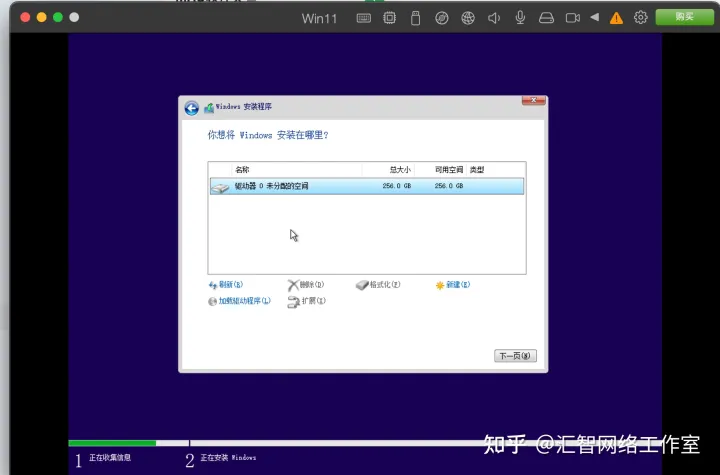The image size is (720, 475).
Task: Click the 删除(D) delete option
Action: click(x=306, y=285)
